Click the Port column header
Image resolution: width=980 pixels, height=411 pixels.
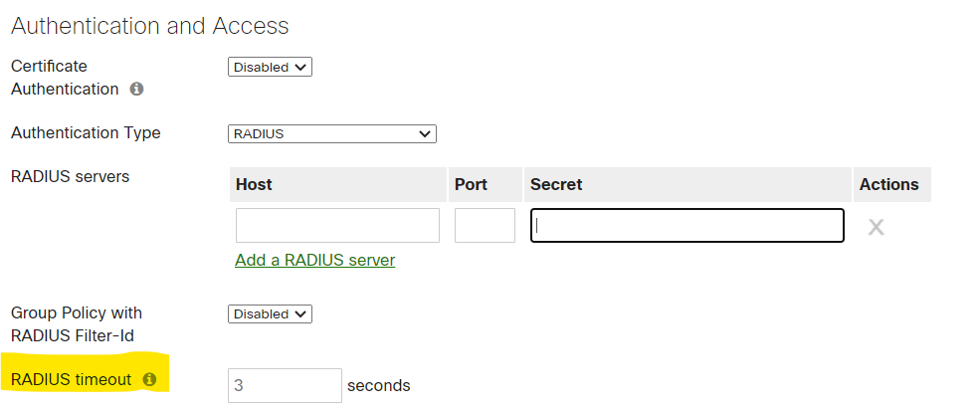coord(471,184)
